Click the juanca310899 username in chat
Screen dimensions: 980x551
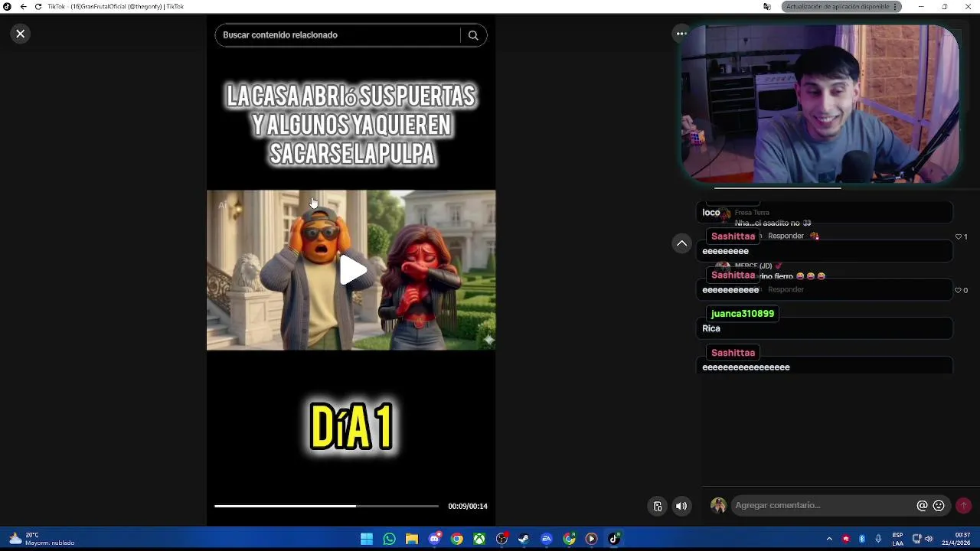743,314
